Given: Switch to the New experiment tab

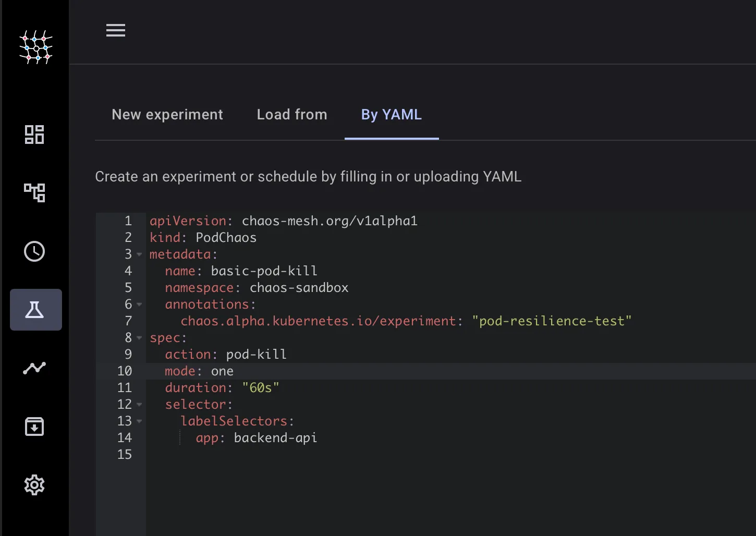Looking at the screenshot, I should (x=167, y=115).
